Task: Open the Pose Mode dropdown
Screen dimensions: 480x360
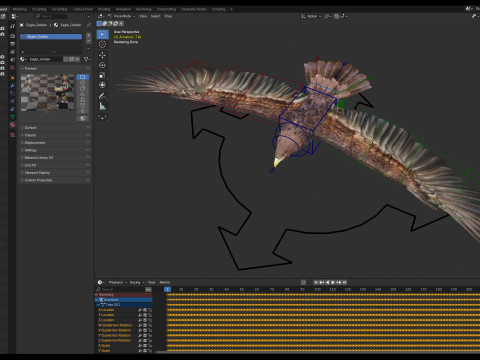Action: [121, 16]
